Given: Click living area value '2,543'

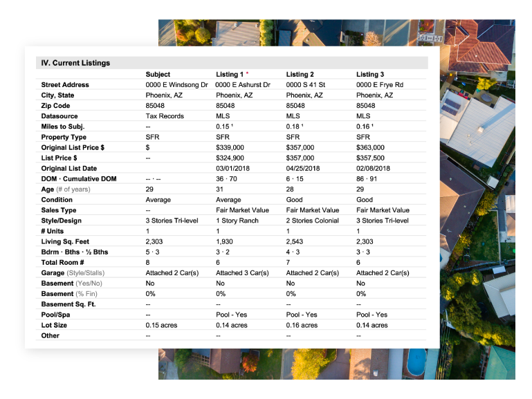Looking at the screenshot, I should coord(295,242).
